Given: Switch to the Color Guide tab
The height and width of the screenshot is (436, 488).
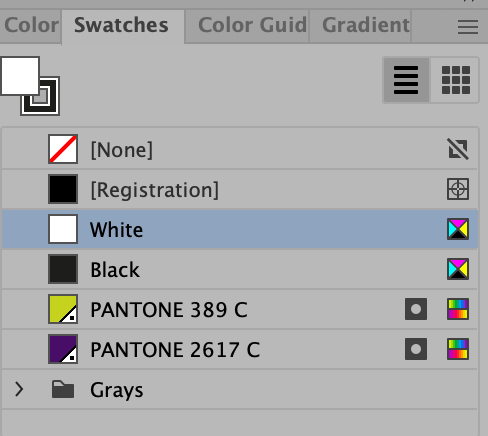Looking at the screenshot, I should click(252, 25).
